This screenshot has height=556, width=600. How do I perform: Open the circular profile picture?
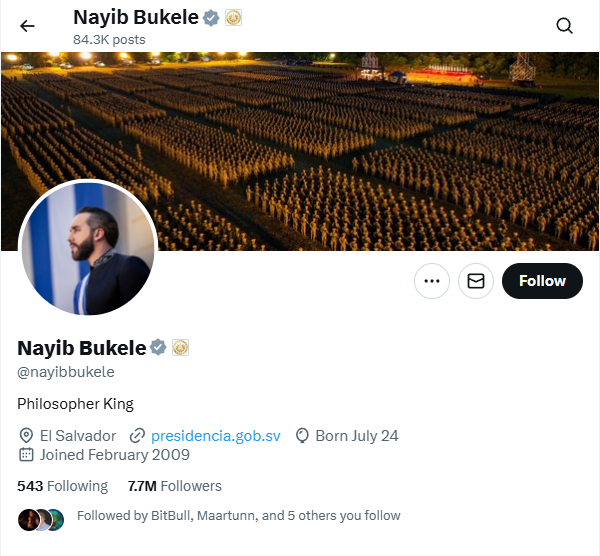click(x=88, y=248)
